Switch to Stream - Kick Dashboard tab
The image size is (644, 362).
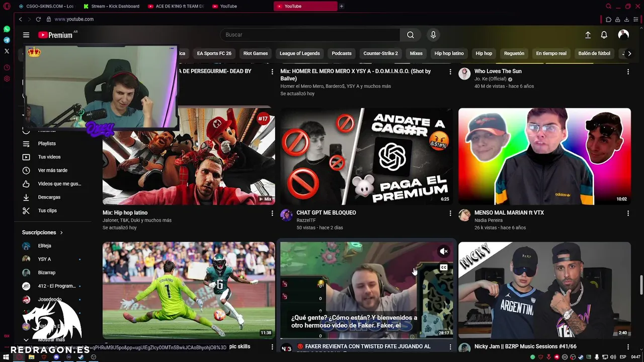pos(112,6)
